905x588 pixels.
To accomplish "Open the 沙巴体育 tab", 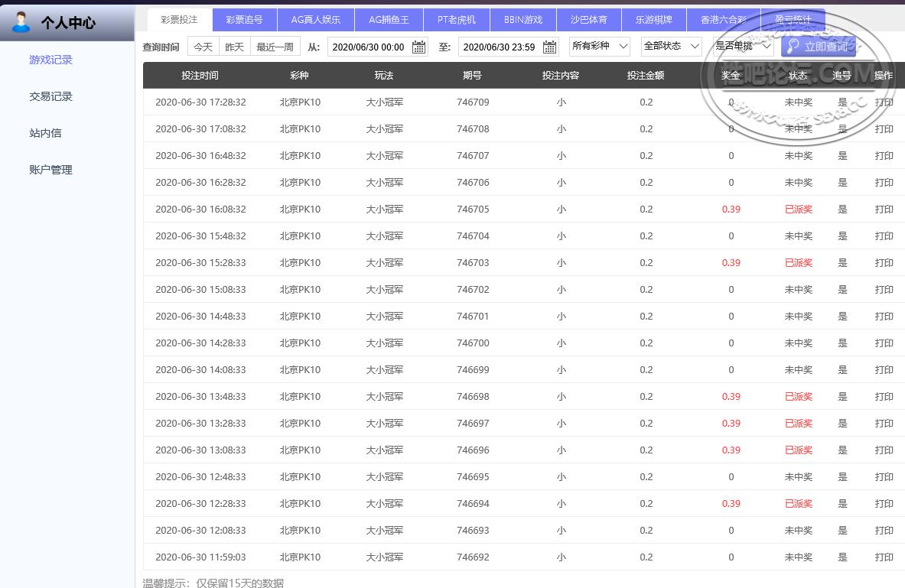I will pyautogui.click(x=589, y=20).
